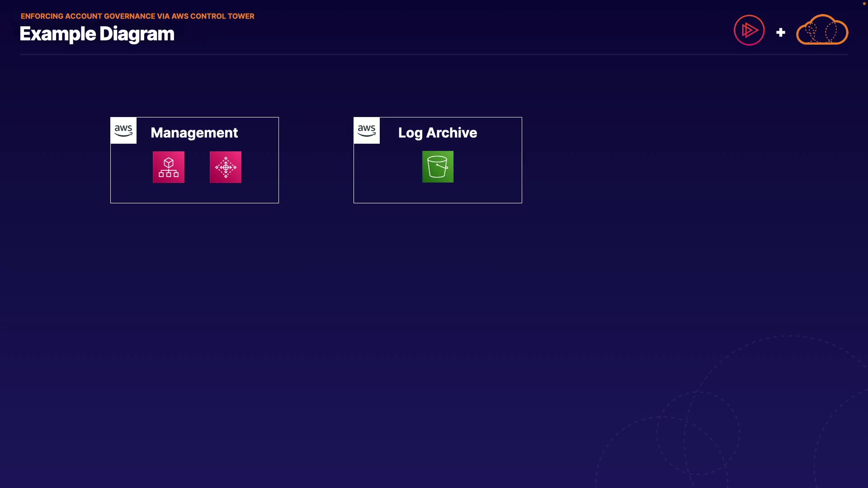Click the AWS logo on Log Archive box
The width and height of the screenshot is (868, 488).
click(367, 131)
